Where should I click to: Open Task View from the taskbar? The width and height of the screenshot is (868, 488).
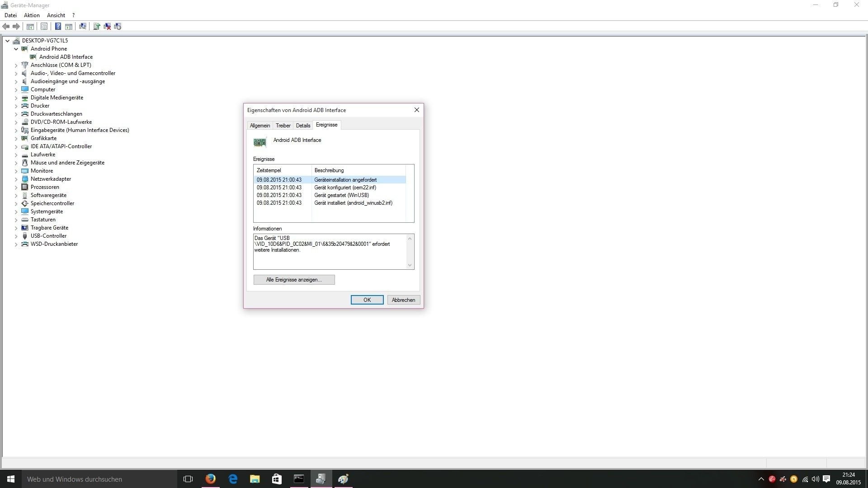coord(188,479)
